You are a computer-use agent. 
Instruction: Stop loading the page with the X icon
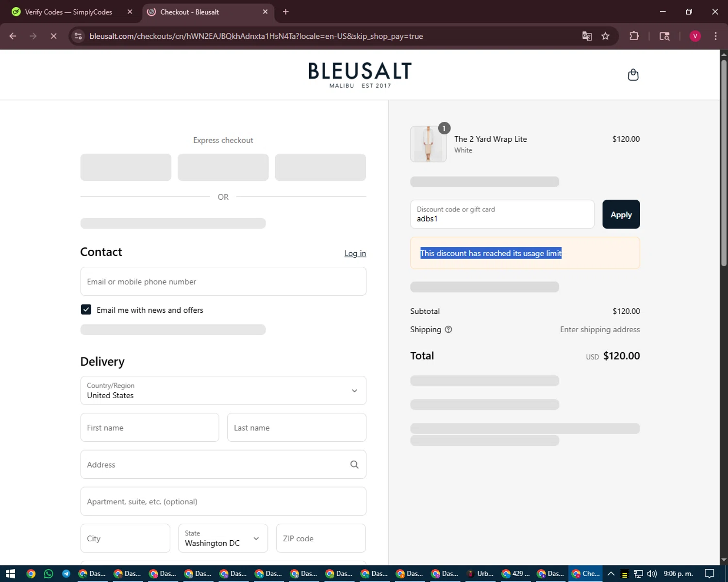tap(53, 36)
